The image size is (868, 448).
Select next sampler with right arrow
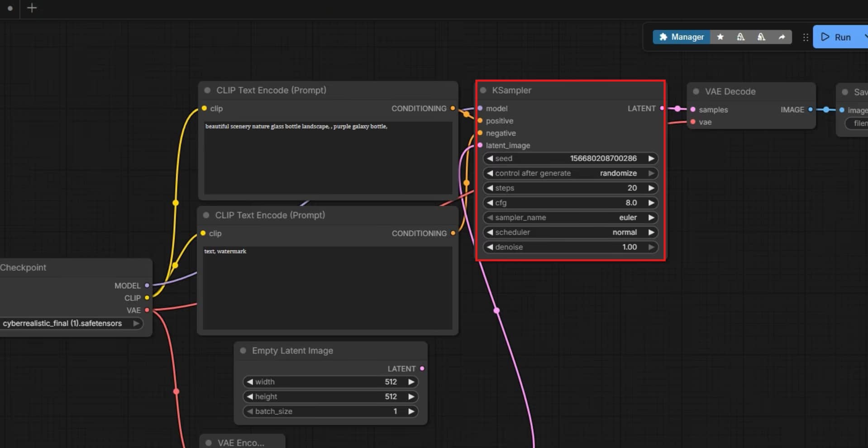coord(651,218)
